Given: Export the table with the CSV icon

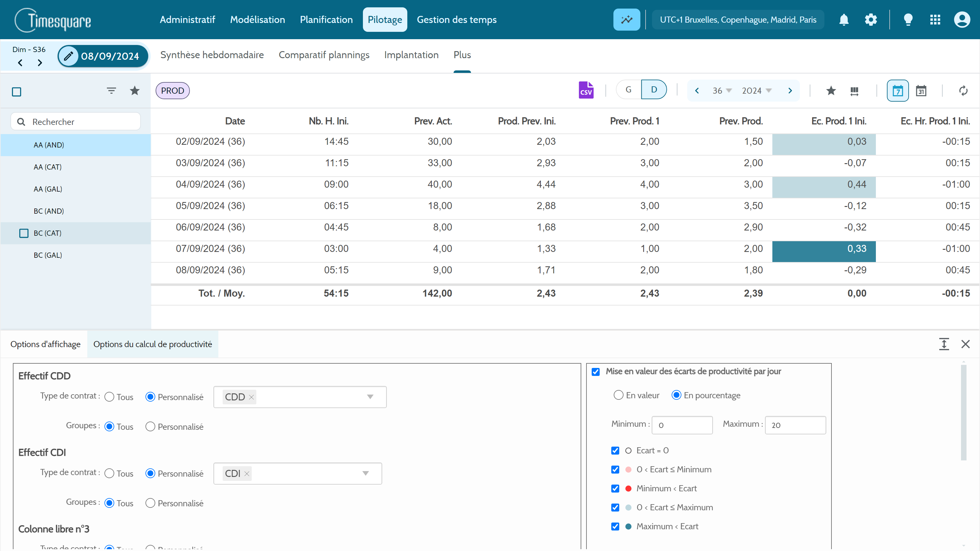Looking at the screenshot, I should (586, 91).
